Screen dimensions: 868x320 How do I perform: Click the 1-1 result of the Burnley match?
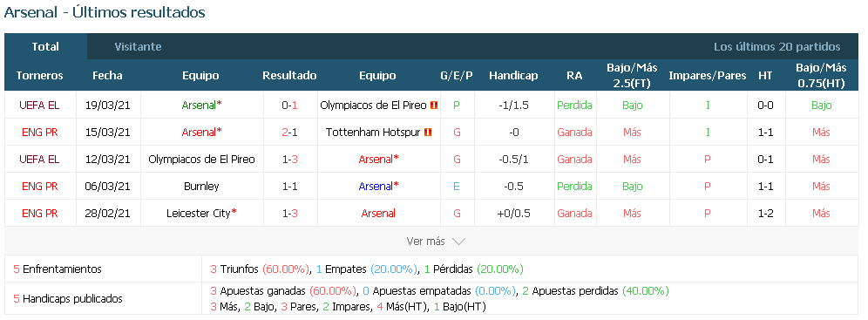click(289, 187)
